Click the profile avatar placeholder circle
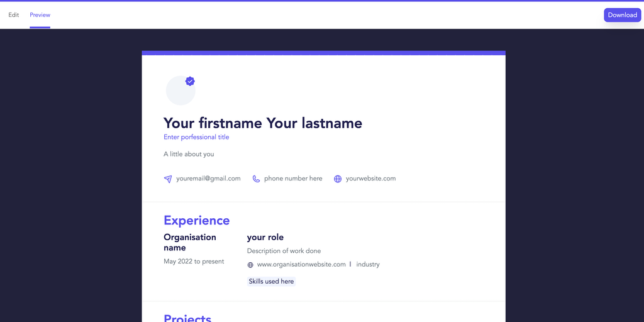This screenshot has width=644, height=322. tap(180, 92)
